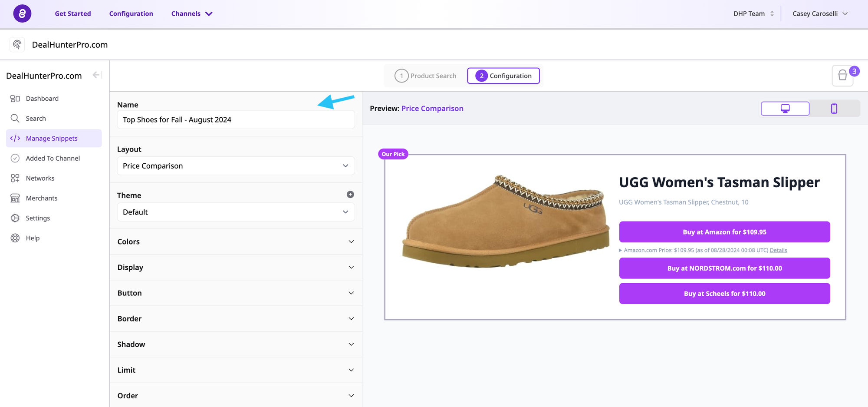Collapse the sidebar with the arrow icon
This screenshot has height=407, width=868.
(97, 75)
